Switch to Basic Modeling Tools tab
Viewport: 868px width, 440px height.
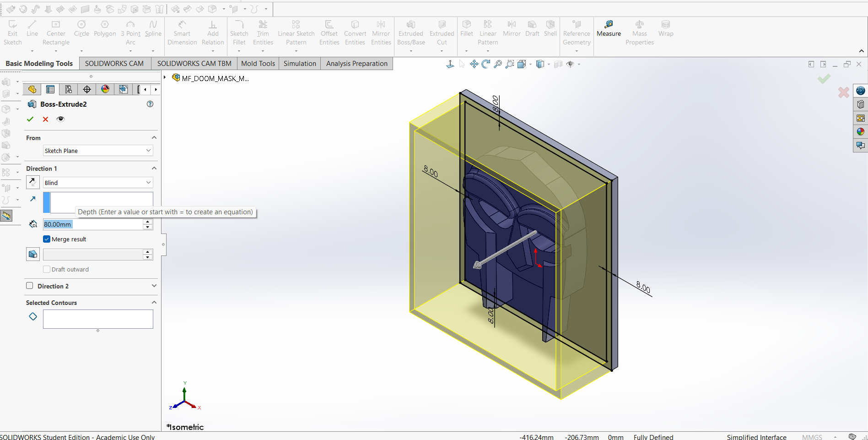[x=39, y=64]
